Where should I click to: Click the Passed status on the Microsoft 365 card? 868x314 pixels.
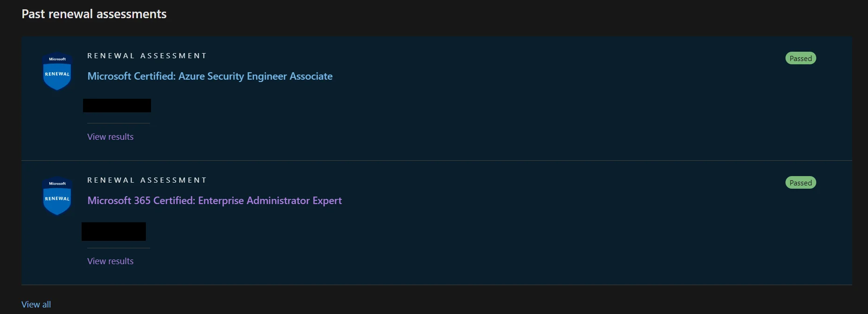800,182
